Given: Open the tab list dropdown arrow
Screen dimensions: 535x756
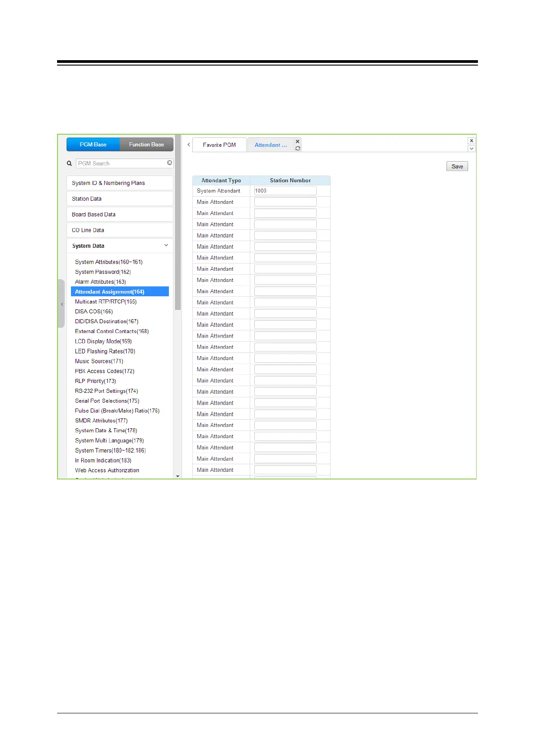Looking at the screenshot, I should coord(472,149).
